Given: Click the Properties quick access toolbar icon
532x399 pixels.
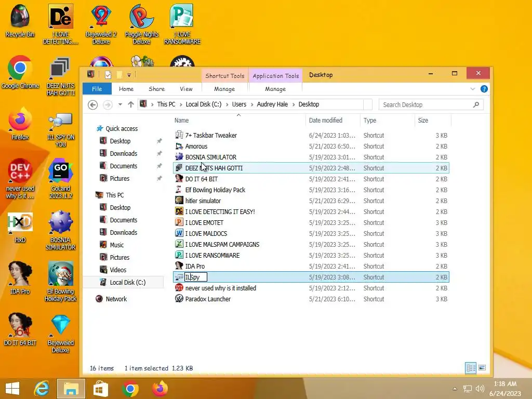Looking at the screenshot, I should click(108, 75).
